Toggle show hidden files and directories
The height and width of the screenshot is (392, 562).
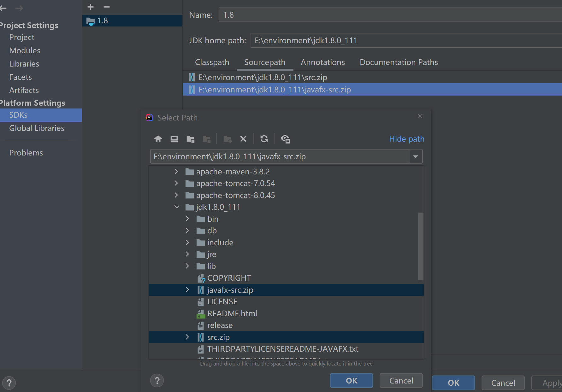(285, 139)
